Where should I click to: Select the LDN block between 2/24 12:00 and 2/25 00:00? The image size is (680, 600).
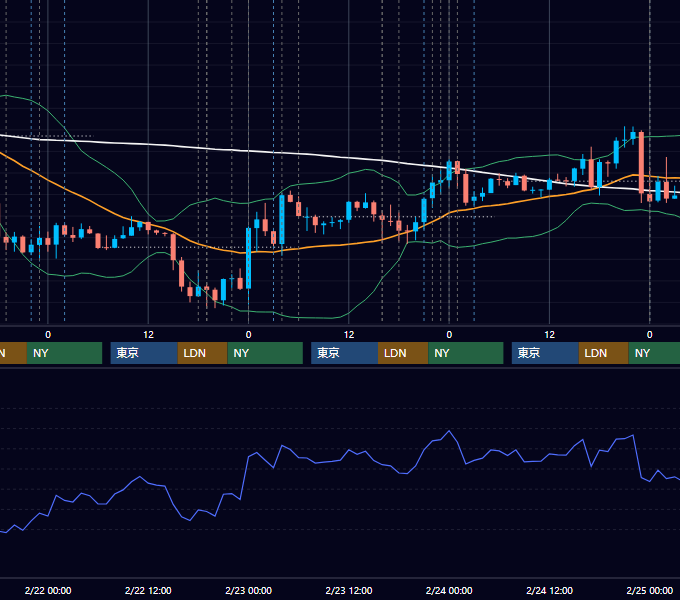tap(604, 353)
